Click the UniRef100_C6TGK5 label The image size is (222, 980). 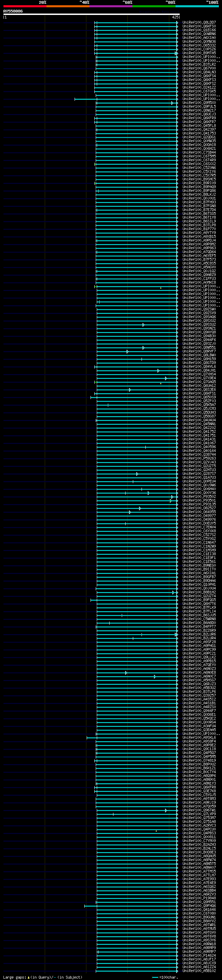point(199,91)
